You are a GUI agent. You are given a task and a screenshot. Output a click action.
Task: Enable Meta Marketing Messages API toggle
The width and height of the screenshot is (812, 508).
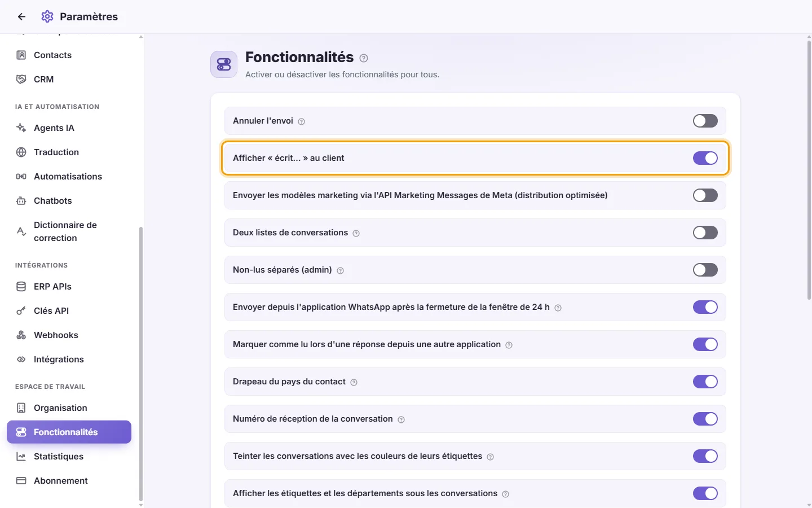pos(705,195)
